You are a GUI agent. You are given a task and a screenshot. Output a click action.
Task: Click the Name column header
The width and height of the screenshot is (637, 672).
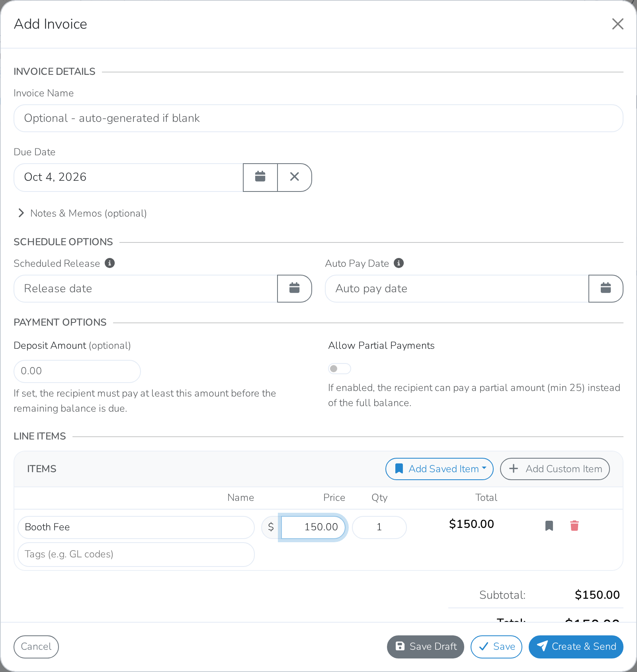click(x=240, y=498)
